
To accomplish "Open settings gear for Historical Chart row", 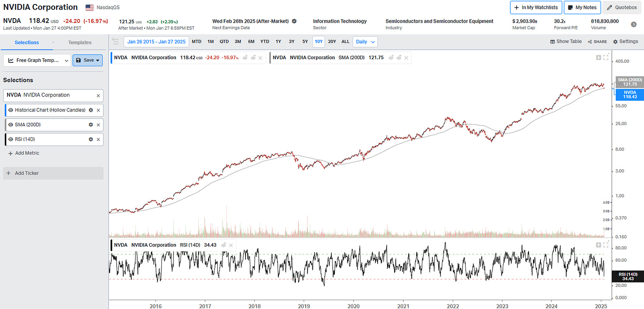I will click(x=91, y=110).
